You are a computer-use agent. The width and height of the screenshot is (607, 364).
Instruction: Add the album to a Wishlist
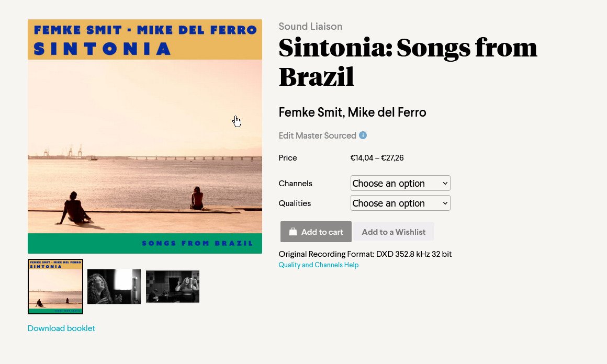[394, 232]
